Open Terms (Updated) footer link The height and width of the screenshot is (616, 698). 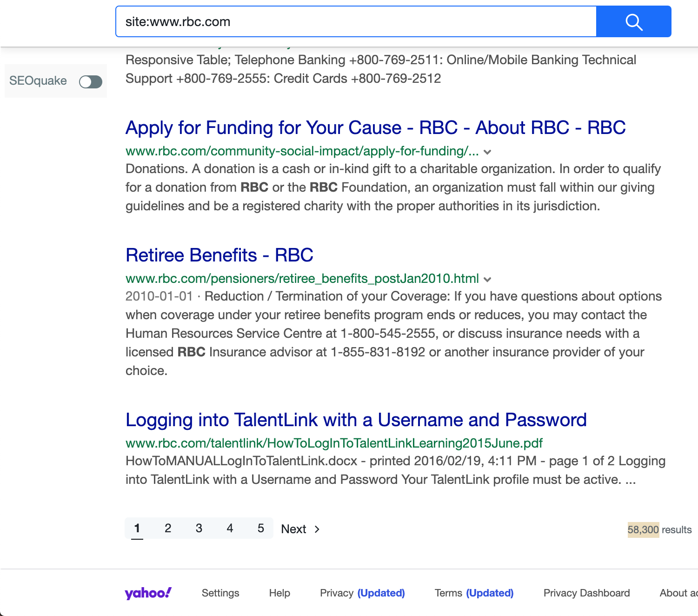[474, 593]
